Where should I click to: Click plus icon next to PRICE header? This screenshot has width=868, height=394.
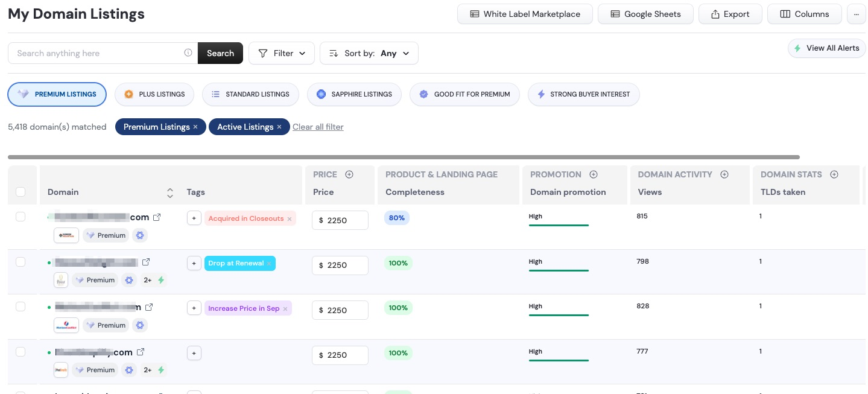(x=349, y=174)
